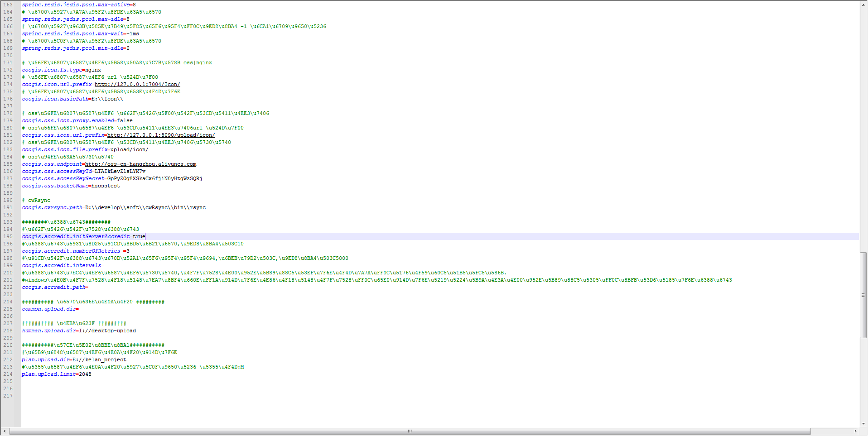Screen dimensions: 868x436
Task: Click the coogis.cwrsync.path line
Action: (114, 207)
